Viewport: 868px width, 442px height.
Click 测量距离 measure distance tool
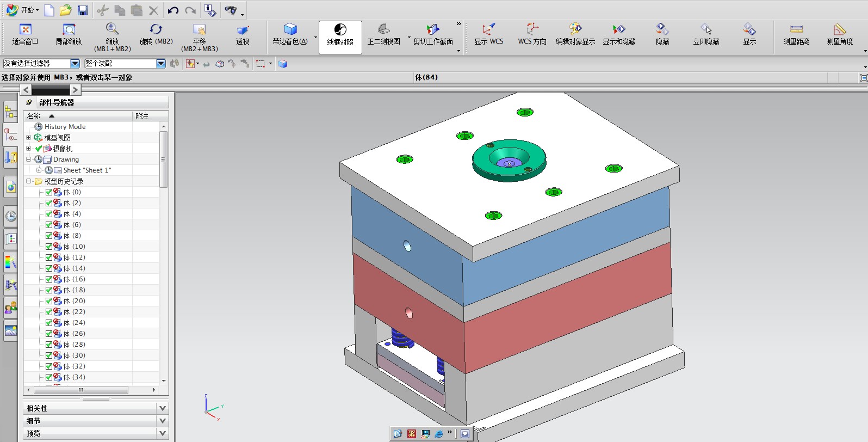point(796,35)
